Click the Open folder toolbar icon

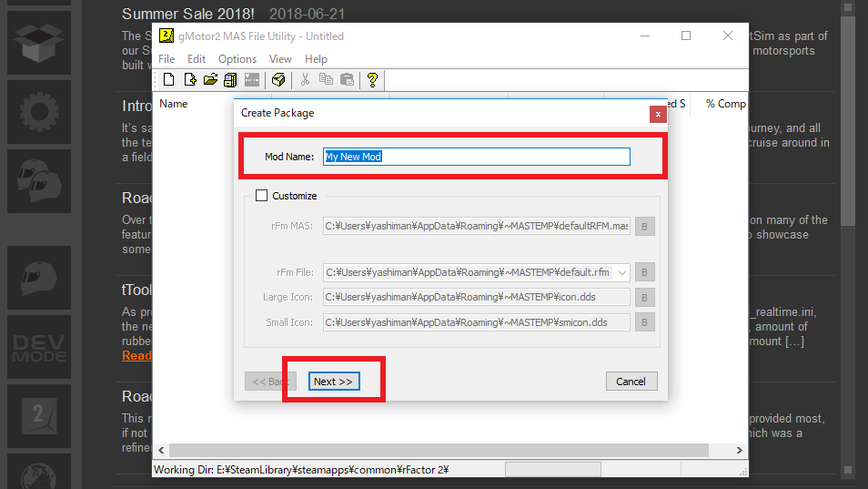[210, 80]
